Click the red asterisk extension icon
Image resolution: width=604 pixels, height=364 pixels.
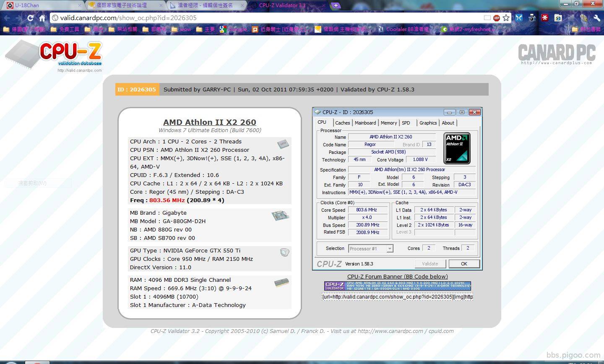(545, 18)
